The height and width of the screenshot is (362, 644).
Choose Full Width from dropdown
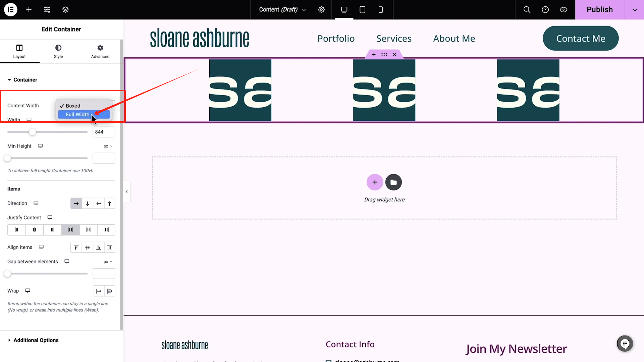pos(77,115)
